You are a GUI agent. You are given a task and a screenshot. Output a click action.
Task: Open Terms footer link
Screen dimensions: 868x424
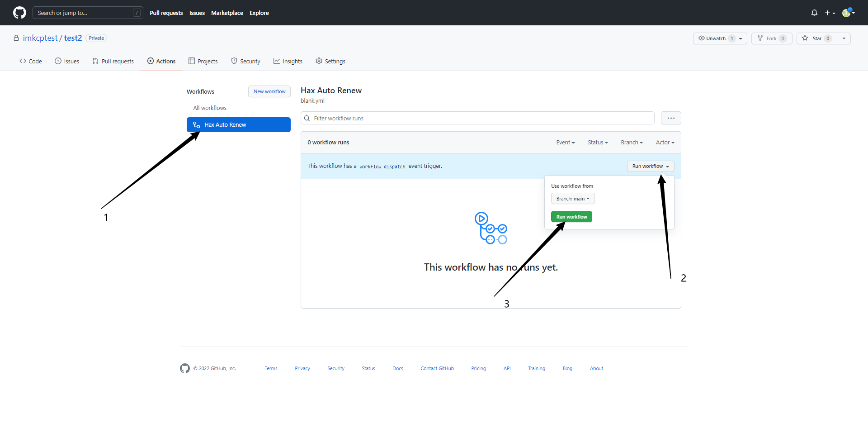(271, 368)
